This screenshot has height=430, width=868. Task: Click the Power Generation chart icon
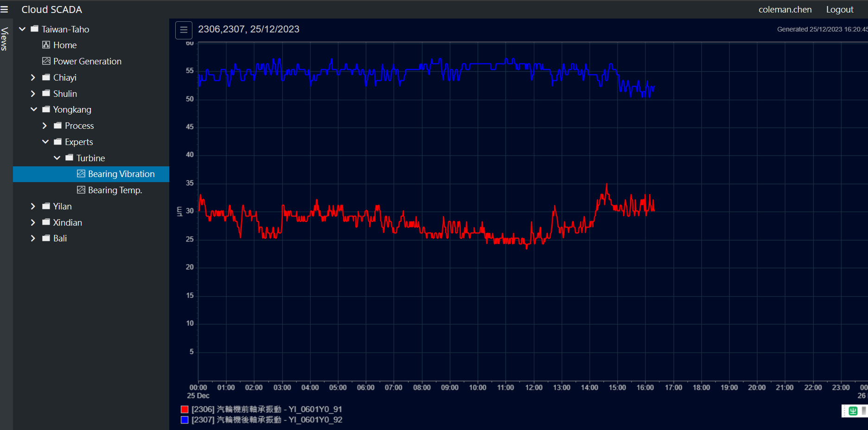click(x=46, y=61)
